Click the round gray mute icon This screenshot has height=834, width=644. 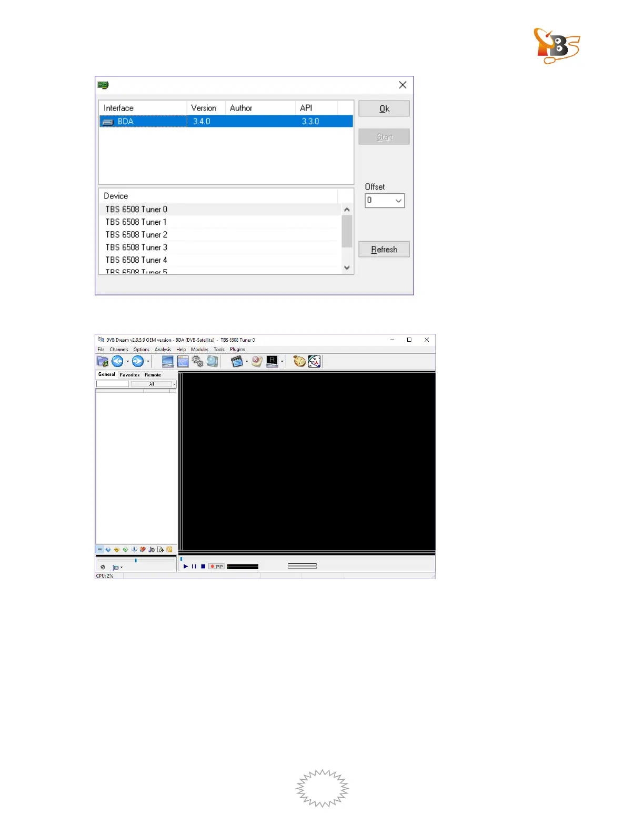click(x=103, y=567)
